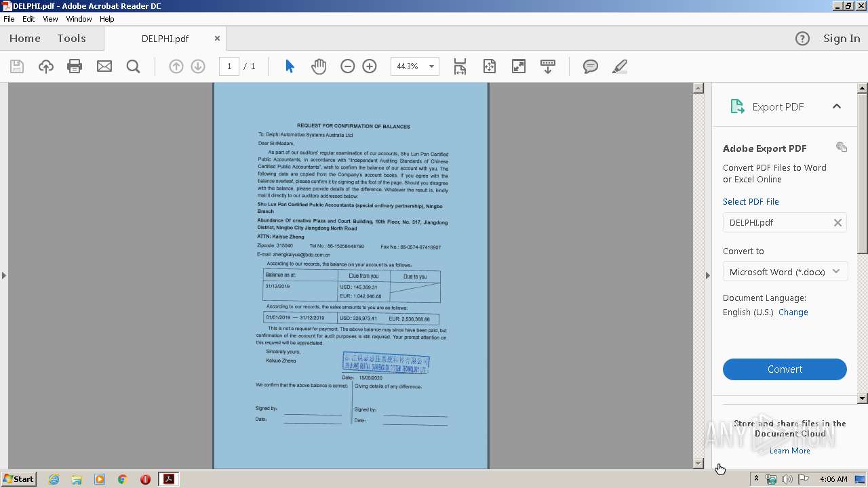868x488 pixels.
Task: Click the Learn More link
Action: point(790,451)
